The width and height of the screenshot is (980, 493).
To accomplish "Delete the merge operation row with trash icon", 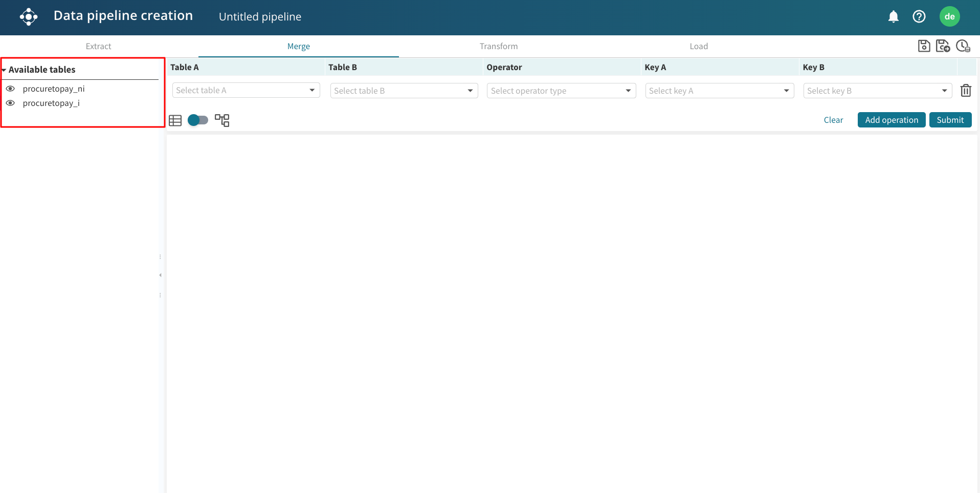I will coord(965,91).
